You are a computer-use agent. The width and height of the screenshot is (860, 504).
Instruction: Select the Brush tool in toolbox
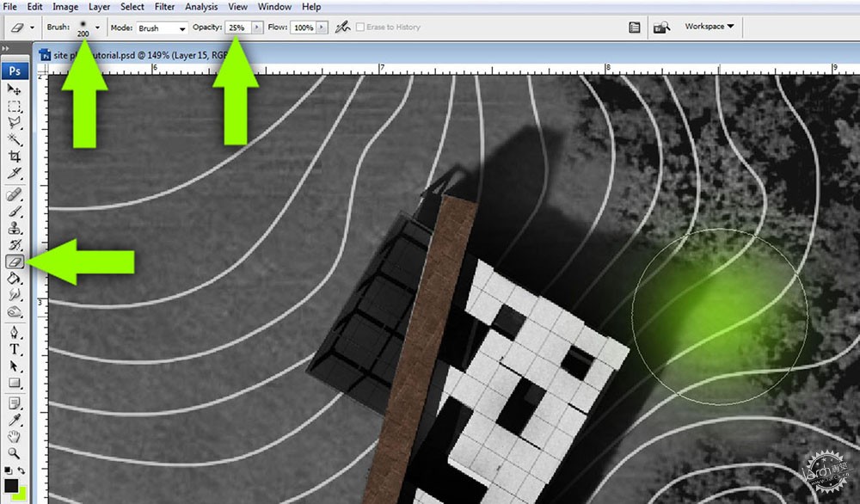[15, 212]
